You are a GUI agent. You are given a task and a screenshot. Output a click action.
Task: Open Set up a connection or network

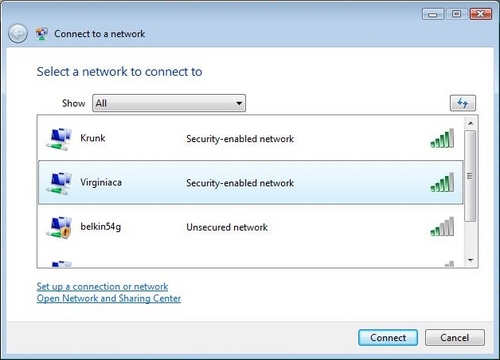pyautogui.click(x=102, y=287)
